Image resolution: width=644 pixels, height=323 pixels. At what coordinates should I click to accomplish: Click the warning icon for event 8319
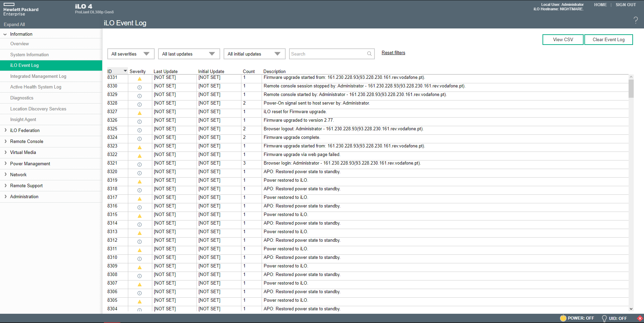coord(140,182)
